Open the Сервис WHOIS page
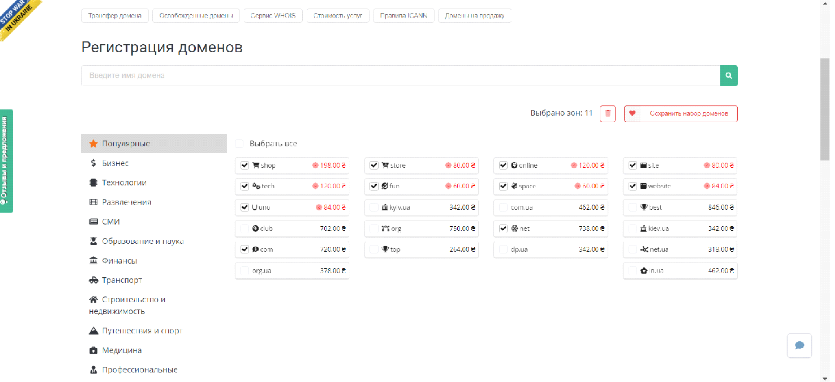Viewport: 835px width, 382px height. pos(273,16)
